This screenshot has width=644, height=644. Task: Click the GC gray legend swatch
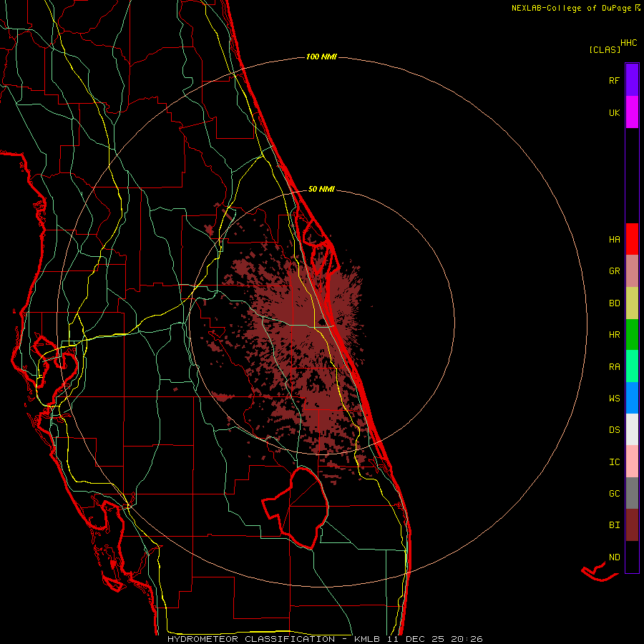pos(632,493)
